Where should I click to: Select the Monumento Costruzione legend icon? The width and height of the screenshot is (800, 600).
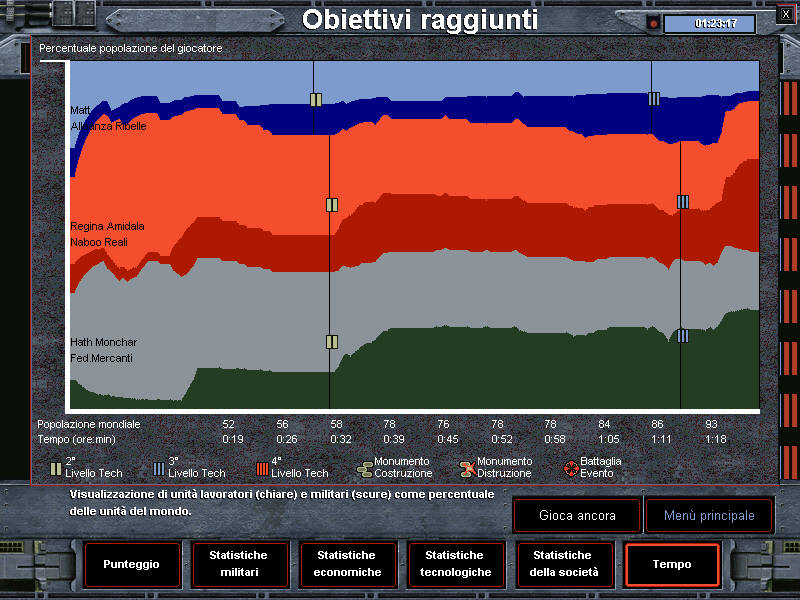click(x=365, y=468)
